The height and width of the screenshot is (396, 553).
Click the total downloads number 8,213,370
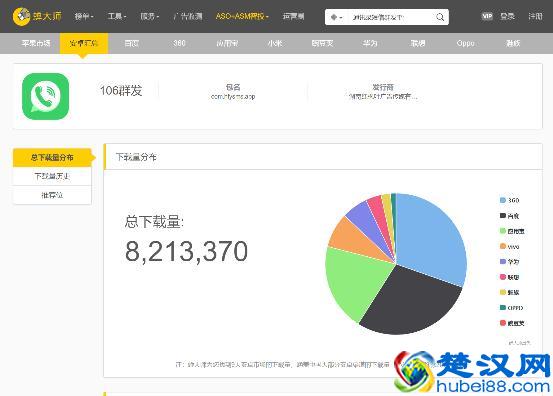tap(186, 251)
